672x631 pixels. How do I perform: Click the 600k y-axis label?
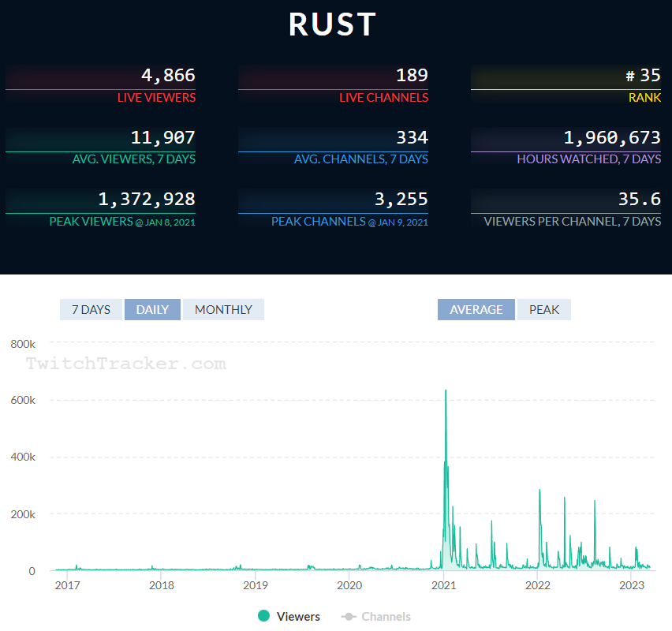(23, 400)
